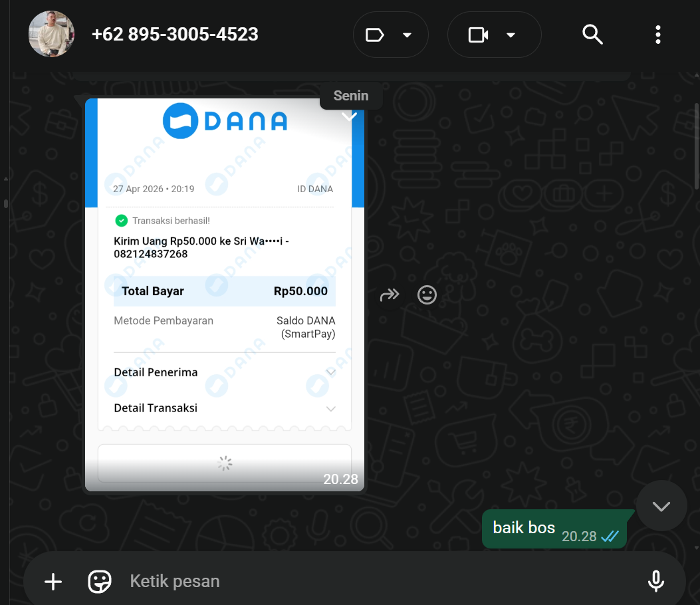Open message options chevron on receipt
The image size is (700, 605).
tap(349, 117)
